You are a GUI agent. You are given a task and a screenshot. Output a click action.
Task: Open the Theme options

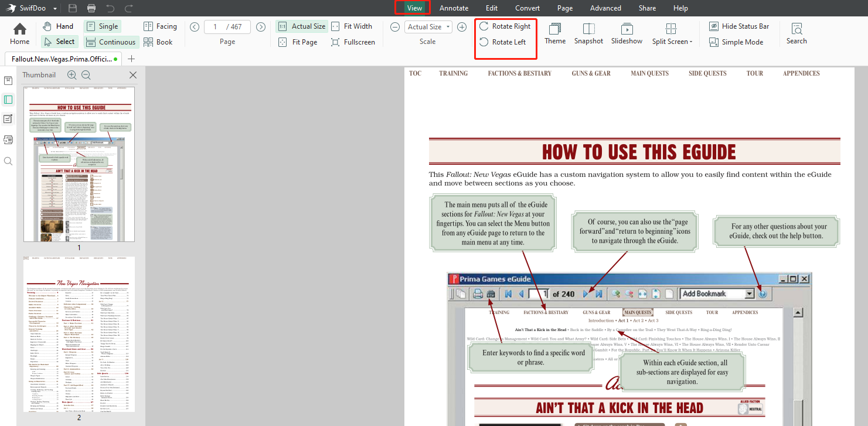click(555, 34)
